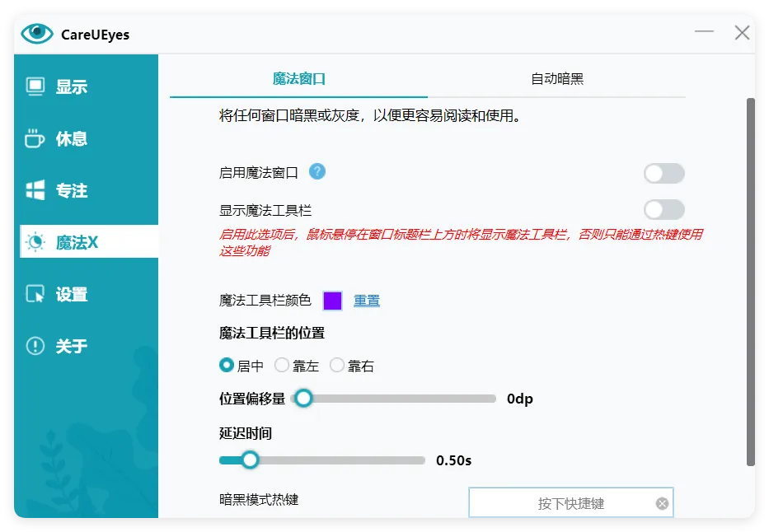Click the sun icon next to 魔法X
Viewport: 769px width, 532px height.
[x=35, y=242]
